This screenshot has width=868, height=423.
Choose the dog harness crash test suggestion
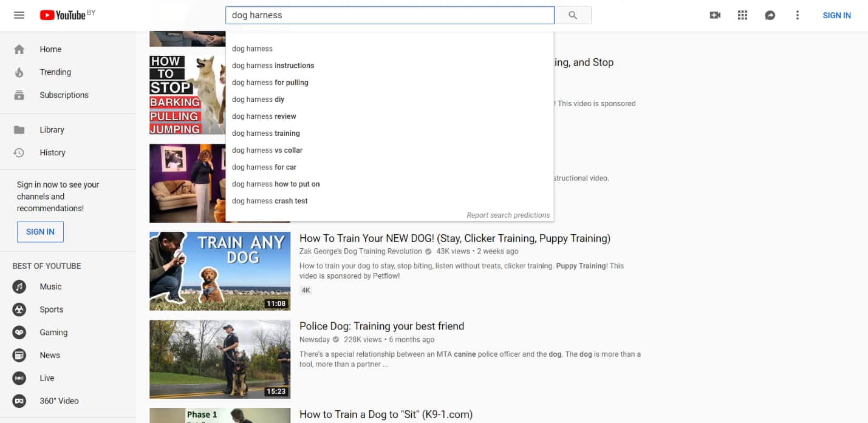click(x=269, y=200)
